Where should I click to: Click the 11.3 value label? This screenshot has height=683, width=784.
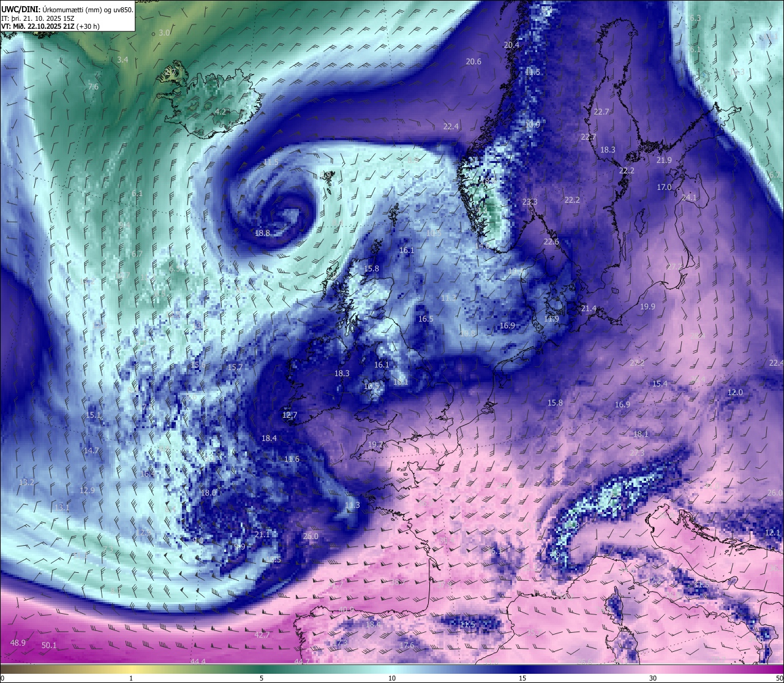[x=352, y=505]
